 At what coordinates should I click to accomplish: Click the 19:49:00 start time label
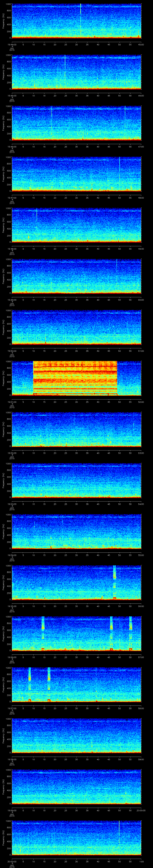click(x=12, y=300)
